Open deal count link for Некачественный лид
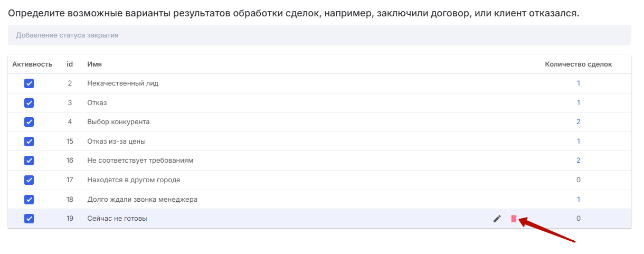This screenshot has width=644, height=254. tap(579, 83)
